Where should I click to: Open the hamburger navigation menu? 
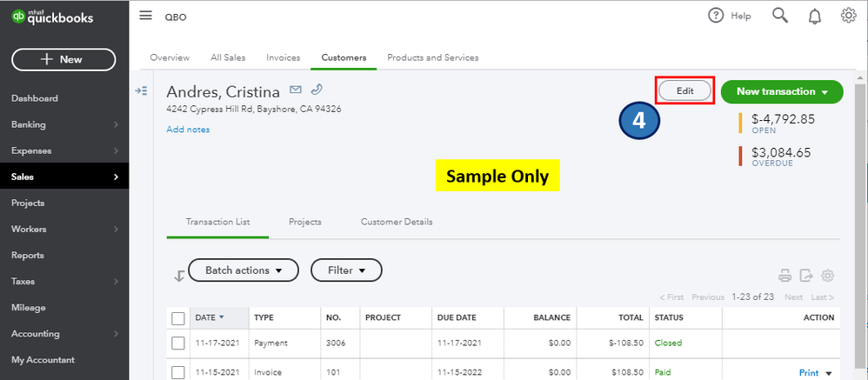145,16
